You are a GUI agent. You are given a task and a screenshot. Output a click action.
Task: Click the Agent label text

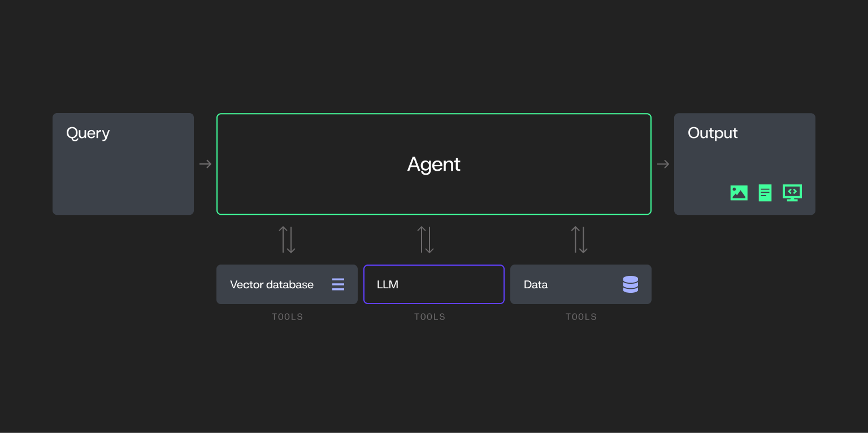[x=434, y=164]
